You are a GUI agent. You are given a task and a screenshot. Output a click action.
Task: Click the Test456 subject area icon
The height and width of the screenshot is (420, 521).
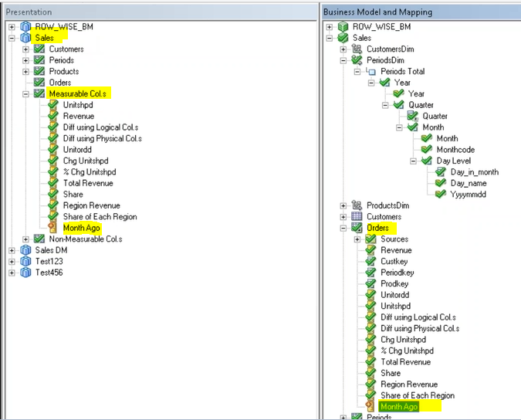point(25,273)
